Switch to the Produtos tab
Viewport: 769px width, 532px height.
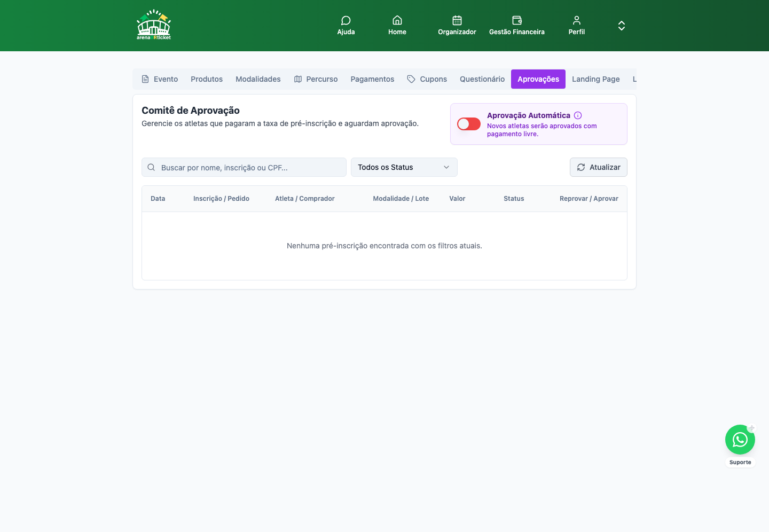(207, 79)
